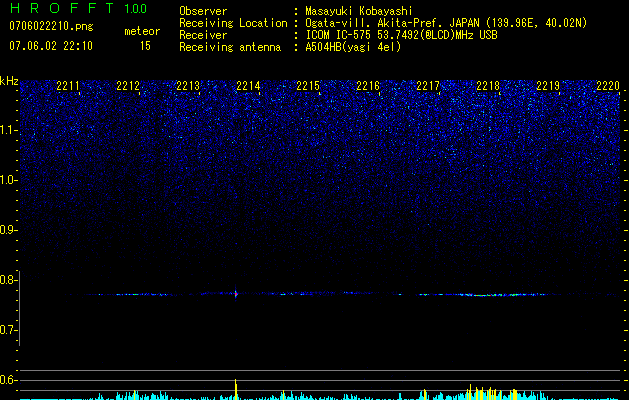The width and height of the screenshot is (629, 400).
Task: Click the Receiver label
Action: (x=203, y=35)
